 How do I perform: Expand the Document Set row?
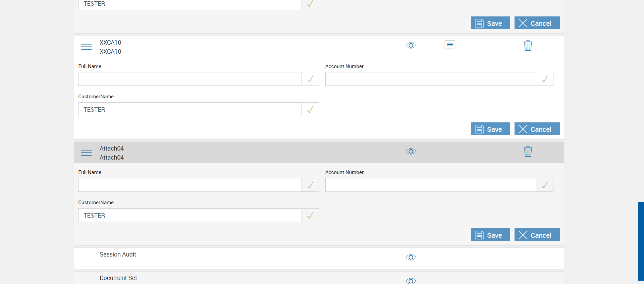[118, 278]
